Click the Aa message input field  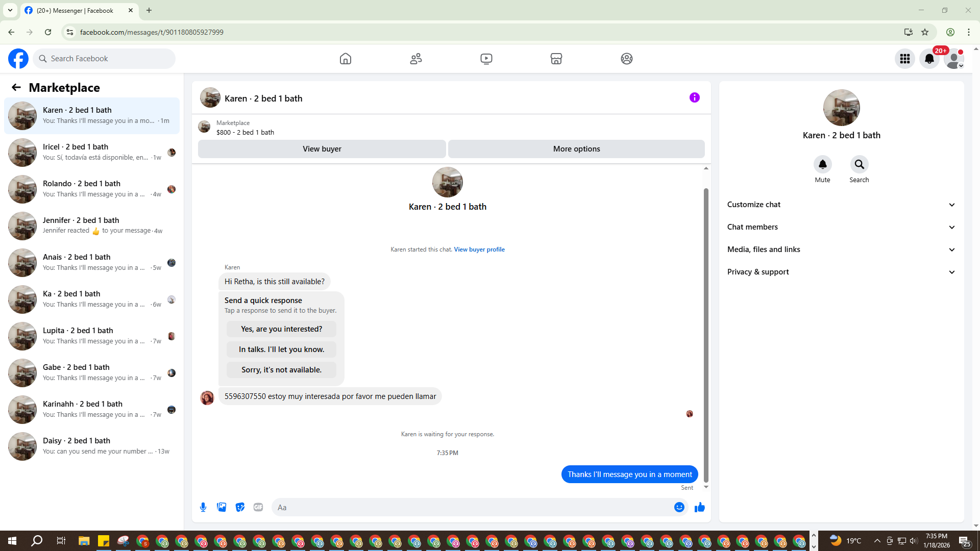point(470,507)
